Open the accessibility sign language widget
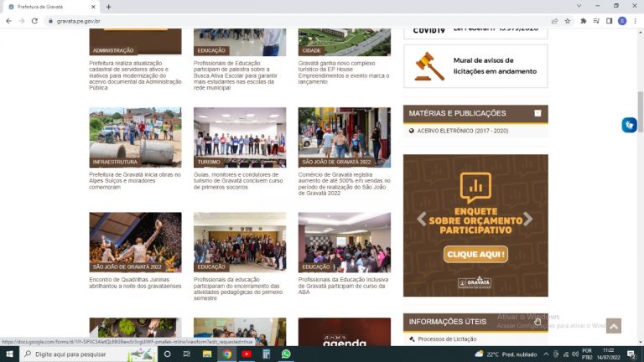The height and width of the screenshot is (362, 644). [x=629, y=125]
